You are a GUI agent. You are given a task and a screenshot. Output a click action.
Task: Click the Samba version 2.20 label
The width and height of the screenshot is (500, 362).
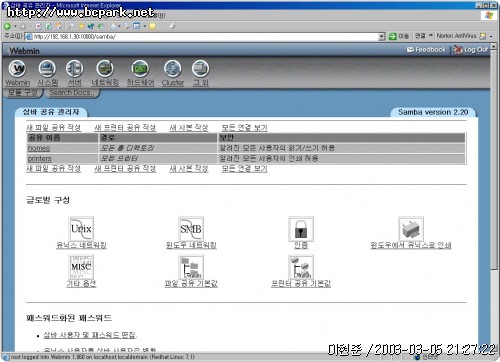pyautogui.click(x=433, y=112)
